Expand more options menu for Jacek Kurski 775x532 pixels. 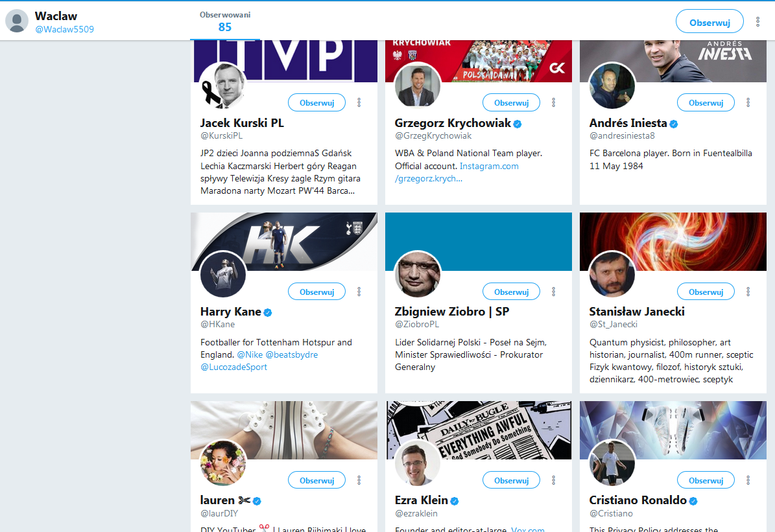tap(359, 102)
